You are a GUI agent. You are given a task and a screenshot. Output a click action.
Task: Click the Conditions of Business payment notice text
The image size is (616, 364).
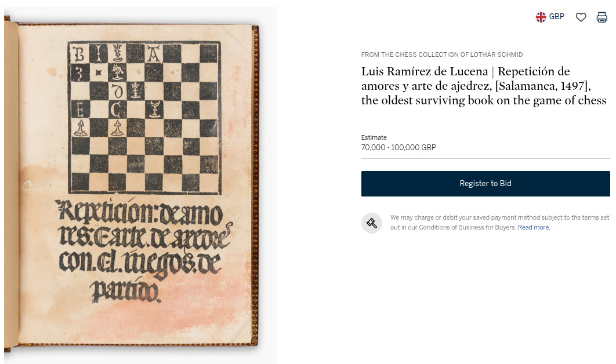click(500, 222)
